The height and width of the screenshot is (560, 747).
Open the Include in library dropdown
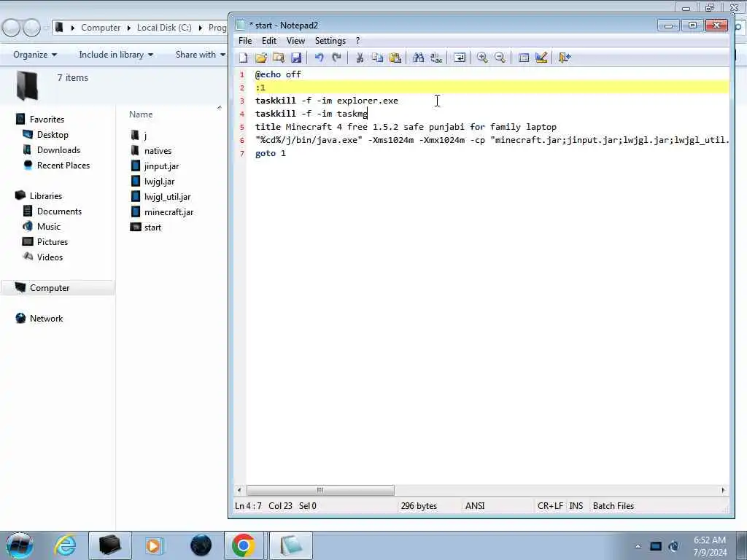tap(116, 54)
